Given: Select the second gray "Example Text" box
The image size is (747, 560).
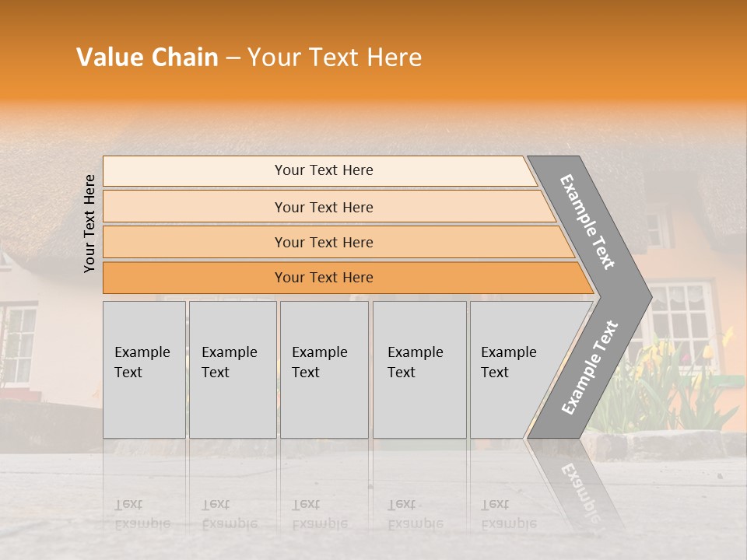Looking at the screenshot, I should [232, 369].
